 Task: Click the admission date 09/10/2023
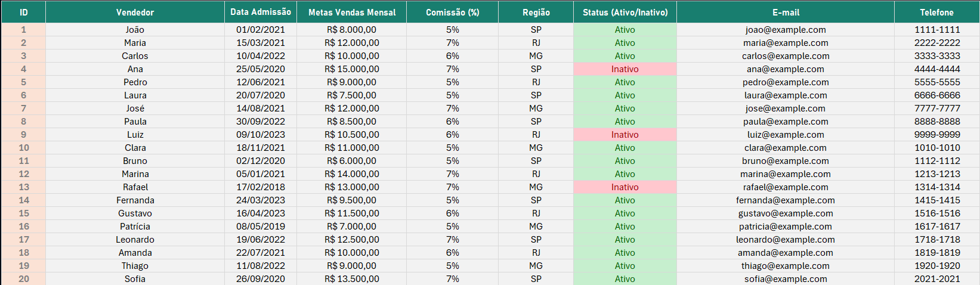tap(261, 135)
